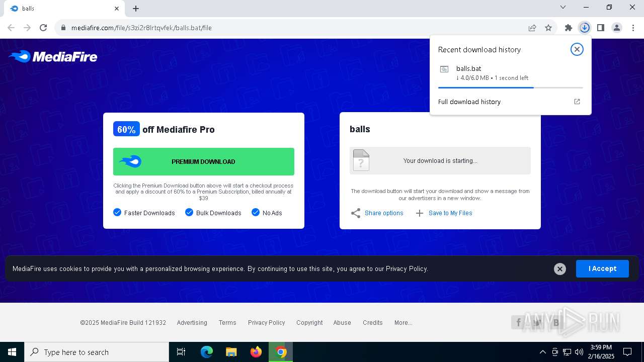This screenshot has height=362, width=644.
Task: Expand the tab search chevron
Action: click(563, 7)
